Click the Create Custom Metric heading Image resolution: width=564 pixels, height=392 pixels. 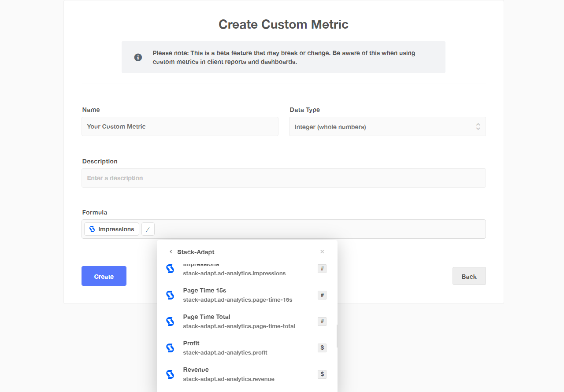pyautogui.click(x=283, y=24)
